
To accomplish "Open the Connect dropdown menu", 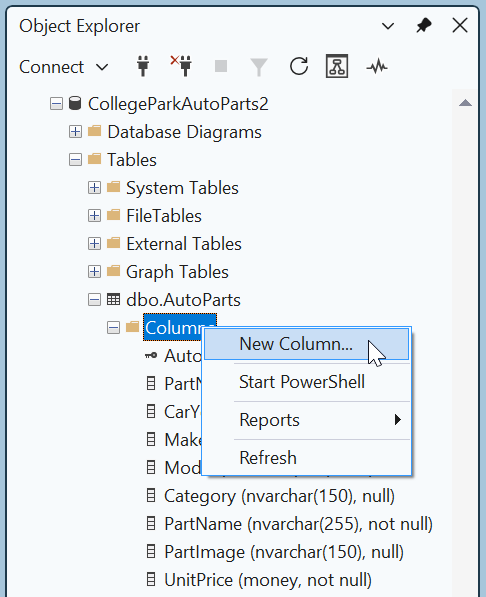I will click(x=64, y=67).
